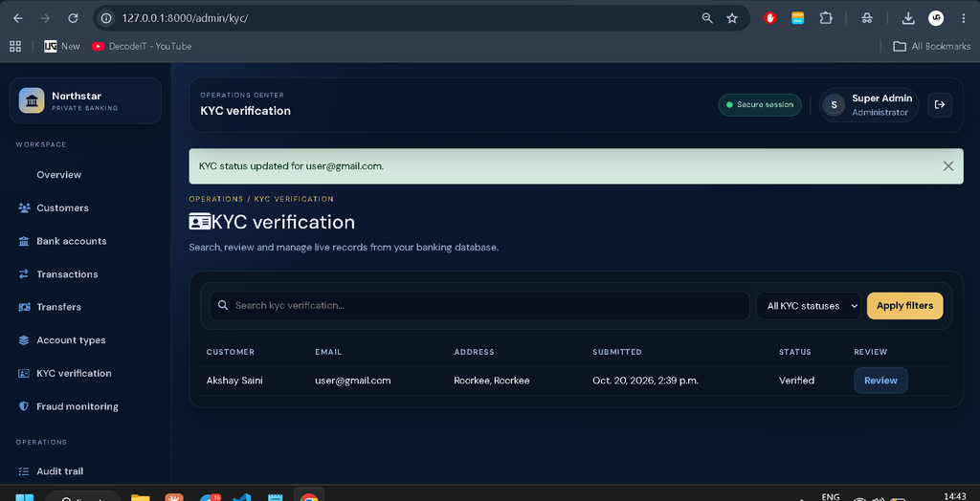Click the search magnifier inside search box

[x=222, y=305]
